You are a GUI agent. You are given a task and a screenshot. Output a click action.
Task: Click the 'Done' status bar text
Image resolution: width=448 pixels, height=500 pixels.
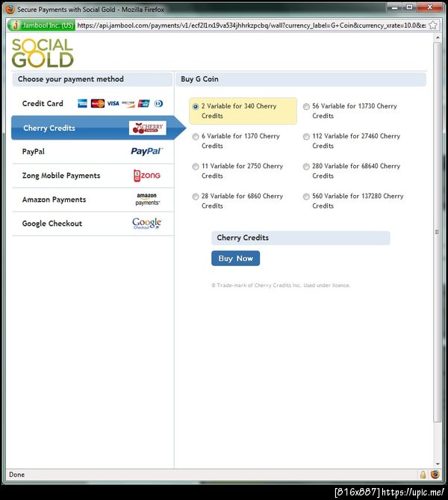point(17,475)
